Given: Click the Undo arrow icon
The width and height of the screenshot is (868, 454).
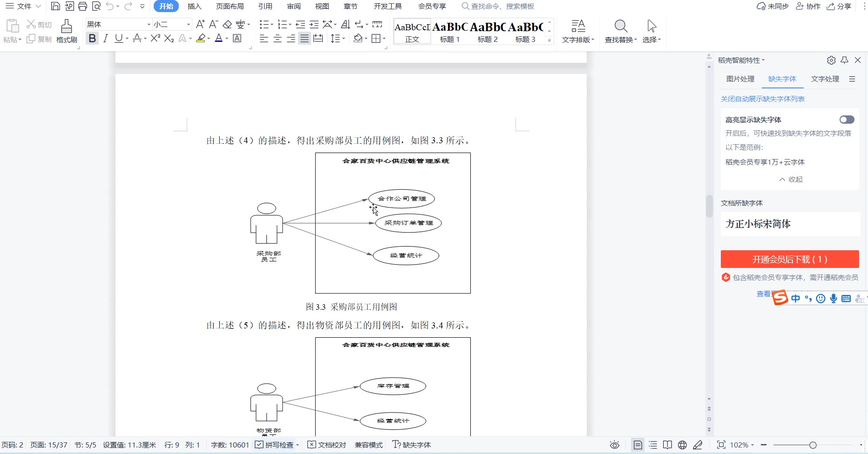Looking at the screenshot, I should 110,6.
